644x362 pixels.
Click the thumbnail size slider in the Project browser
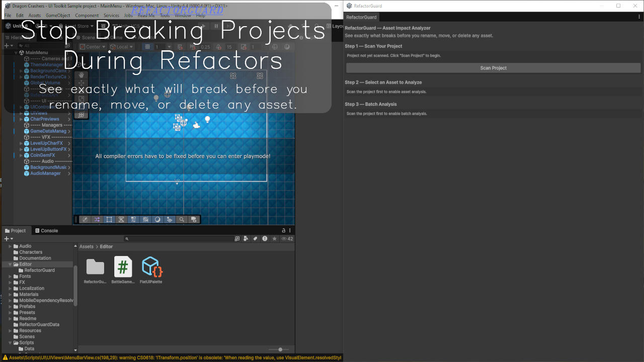point(279,349)
